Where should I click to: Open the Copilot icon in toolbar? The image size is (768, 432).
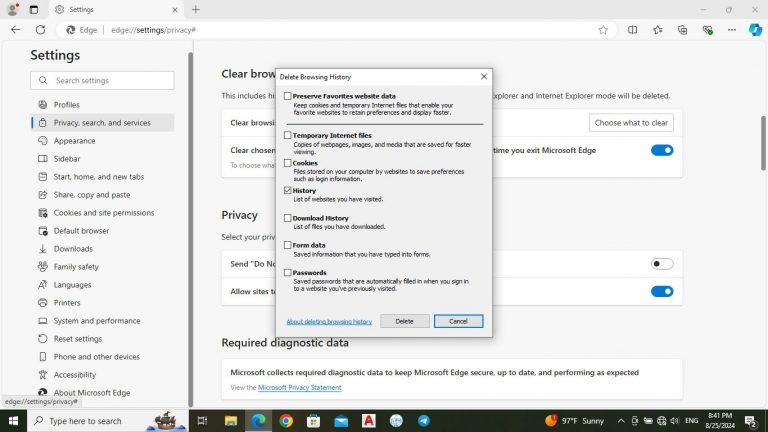pos(755,30)
